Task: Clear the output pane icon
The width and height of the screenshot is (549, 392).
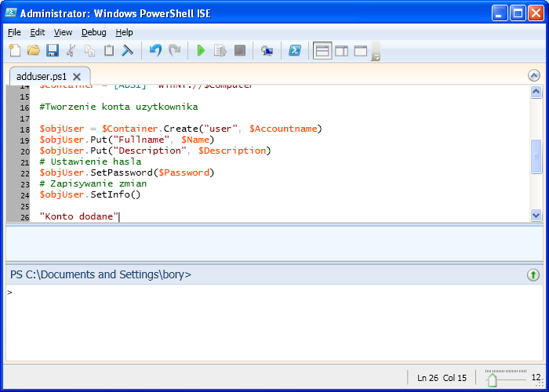Action: point(127,50)
